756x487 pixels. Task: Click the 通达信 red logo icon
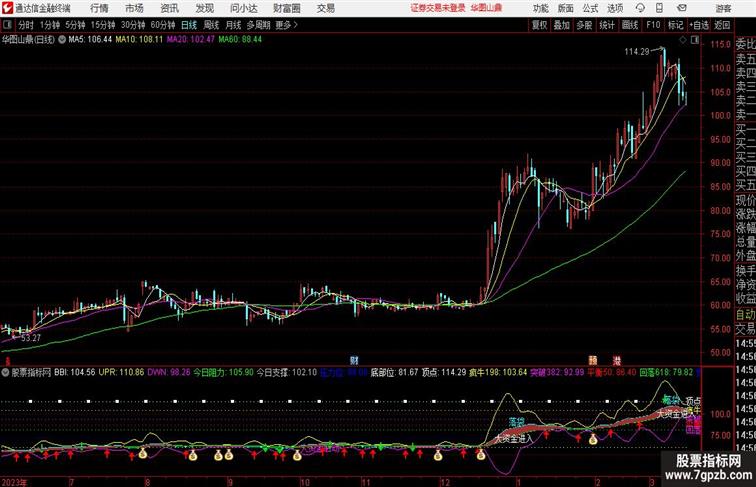[x=7, y=8]
